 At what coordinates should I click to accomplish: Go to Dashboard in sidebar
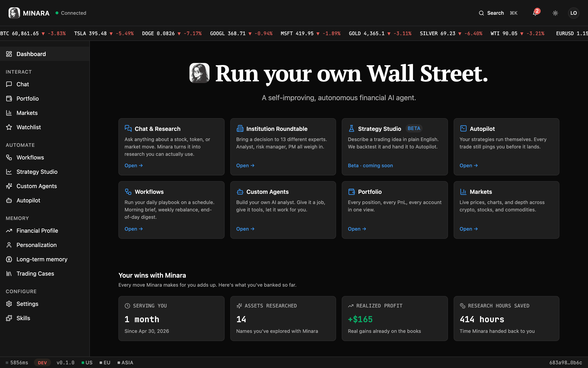(x=45, y=54)
